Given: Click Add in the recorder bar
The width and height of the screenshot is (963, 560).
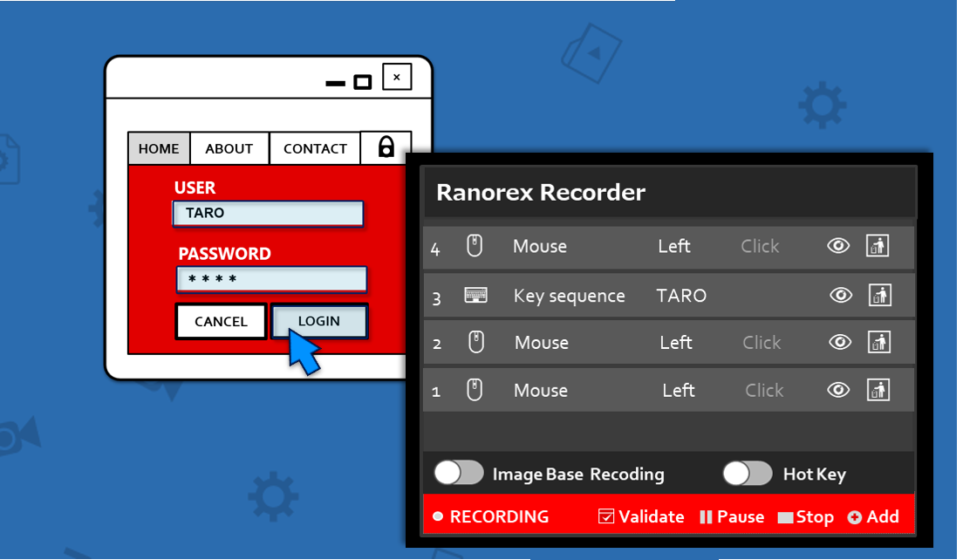Looking at the screenshot, I should coord(873,517).
